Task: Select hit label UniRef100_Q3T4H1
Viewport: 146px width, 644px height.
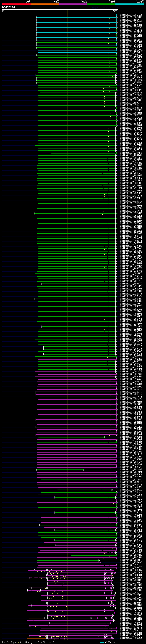Action: [x=131, y=450]
